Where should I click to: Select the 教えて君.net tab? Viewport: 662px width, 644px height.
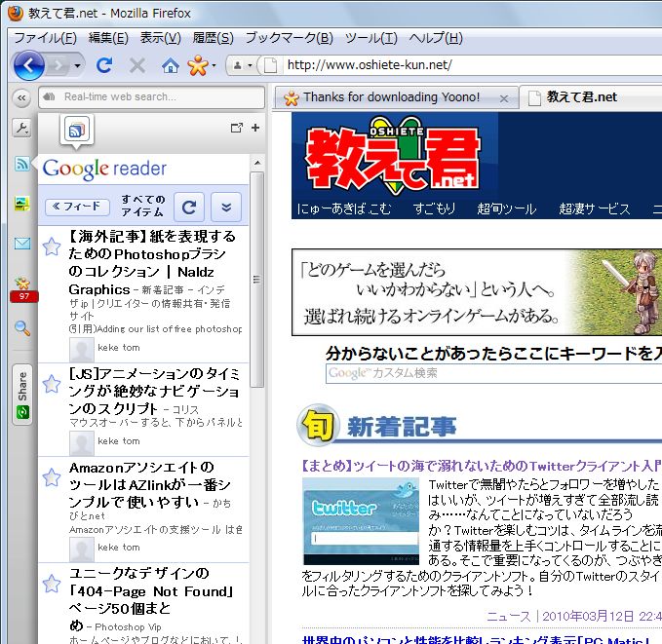click(591, 97)
